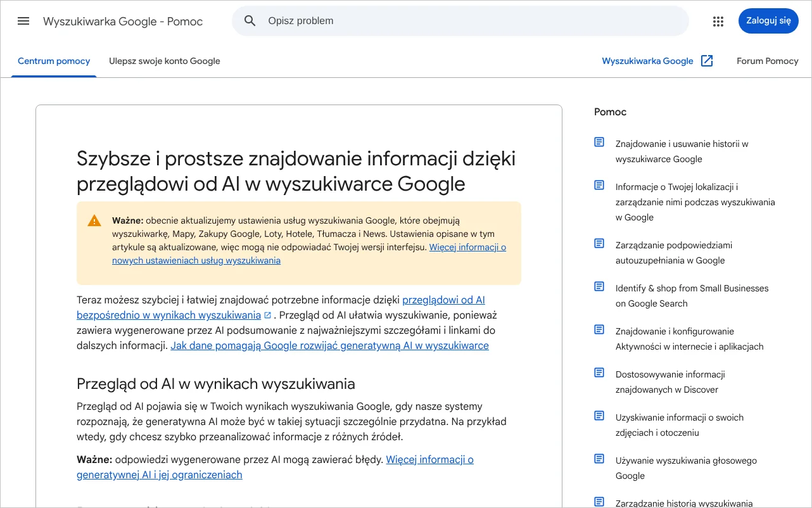Click 'Wyszukiwarka Google - Pomoc' header title
The image size is (812, 508).
(x=123, y=22)
